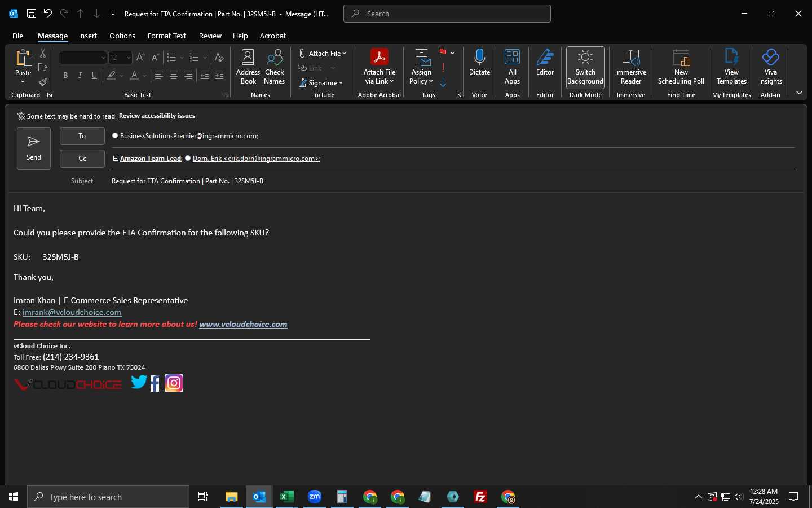The width and height of the screenshot is (812, 508).
Task: Open All Apps panel
Action: click(512, 67)
